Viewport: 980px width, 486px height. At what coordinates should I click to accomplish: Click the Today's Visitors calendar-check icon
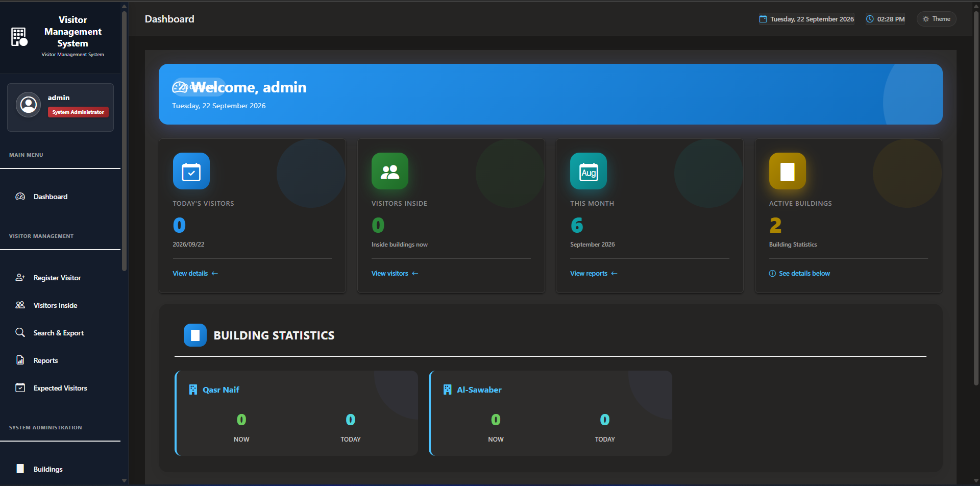(191, 171)
